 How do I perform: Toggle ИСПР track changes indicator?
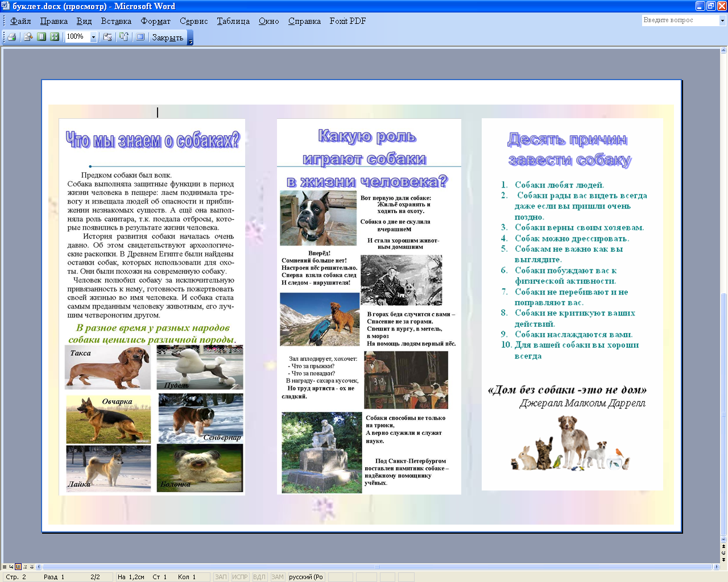(x=240, y=577)
